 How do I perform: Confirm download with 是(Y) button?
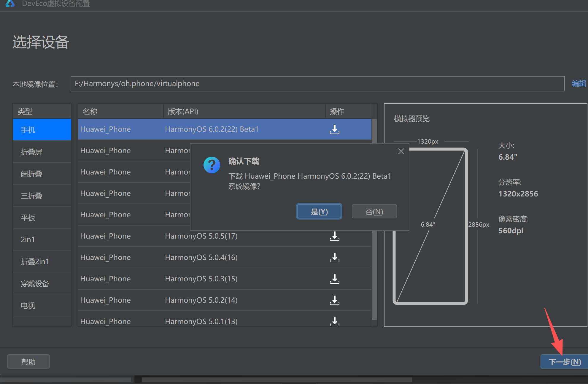pos(319,212)
